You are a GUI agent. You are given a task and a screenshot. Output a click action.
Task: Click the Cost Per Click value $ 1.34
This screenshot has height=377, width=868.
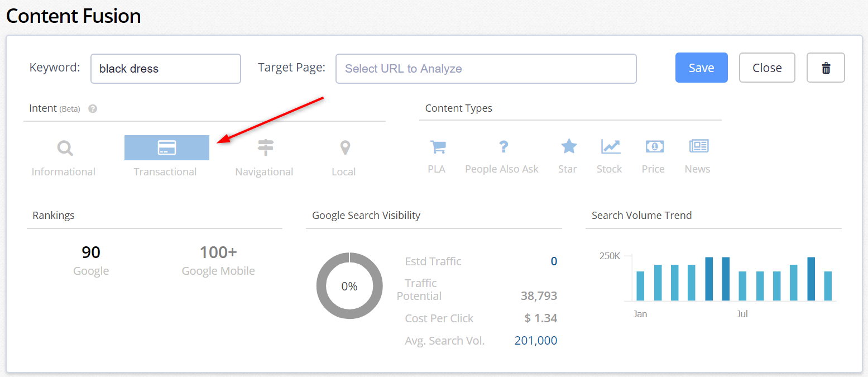pos(541,318)
